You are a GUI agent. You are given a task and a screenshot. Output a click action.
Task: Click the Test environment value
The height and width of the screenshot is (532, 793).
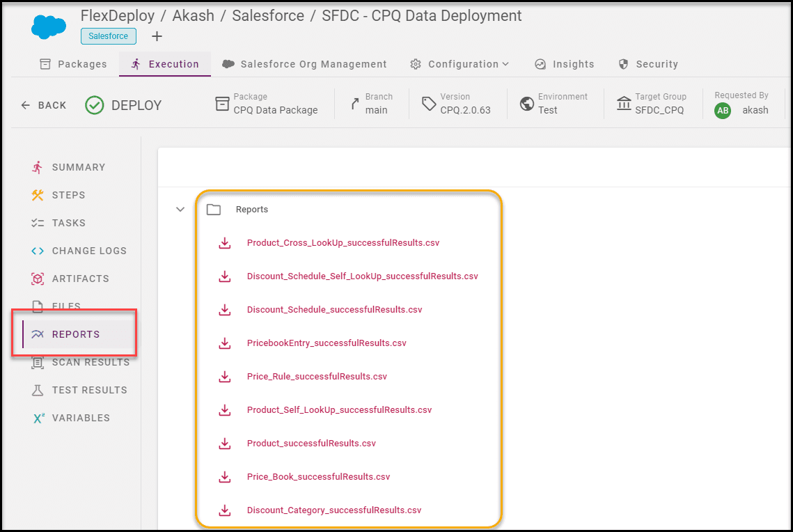pyautogui.click(x=547, y=110)
